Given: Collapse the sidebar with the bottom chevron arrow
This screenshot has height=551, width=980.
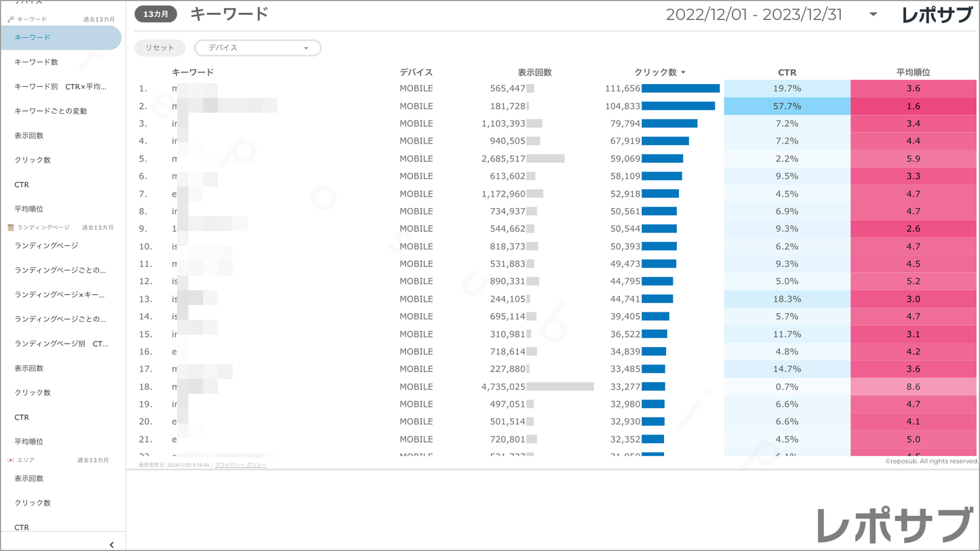Looking at the screenshot, I should tap(111, 544).
